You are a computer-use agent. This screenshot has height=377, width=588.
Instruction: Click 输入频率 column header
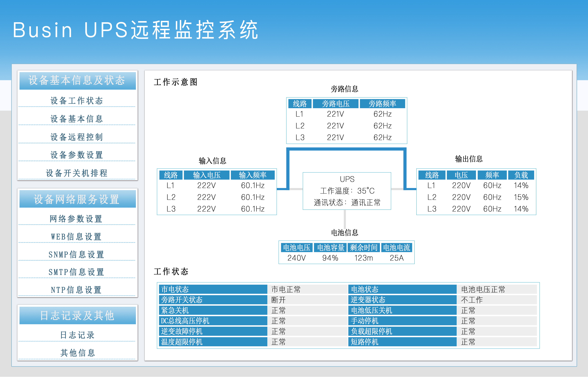coord(253,175)
